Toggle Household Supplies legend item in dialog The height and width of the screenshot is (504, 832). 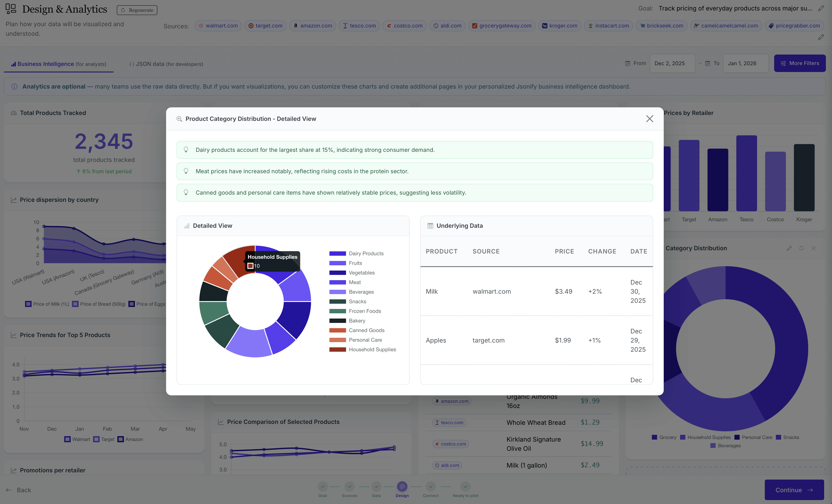[372, 349]
